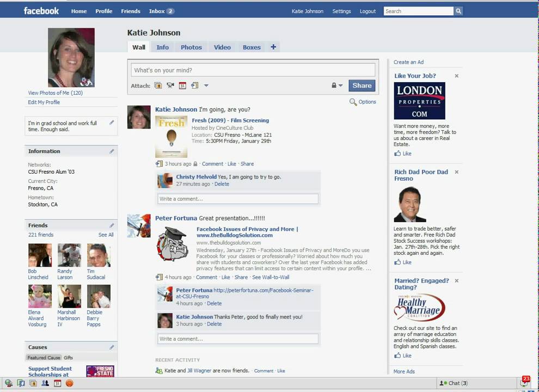Open Settings in the top bar
Viewport: 539px width, 392px height.
click(341, 11)
